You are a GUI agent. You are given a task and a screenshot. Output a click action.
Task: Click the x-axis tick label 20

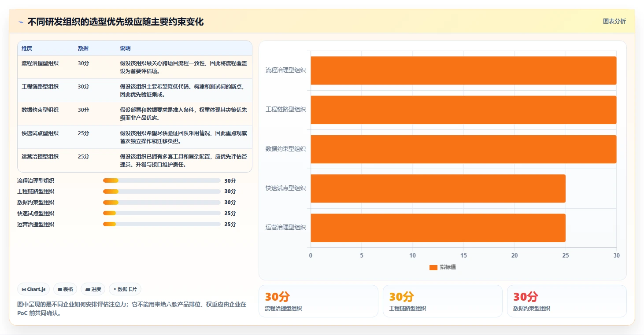click(514, 255)
